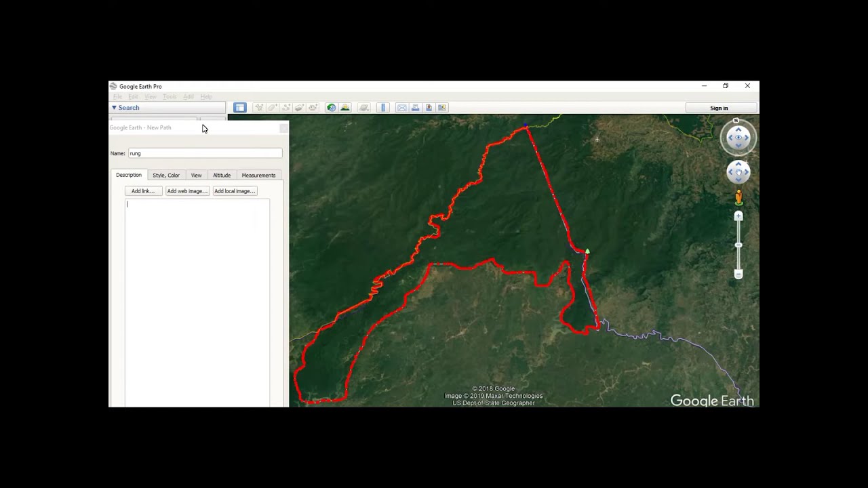Click the green marker on the path

pos(587,251)
